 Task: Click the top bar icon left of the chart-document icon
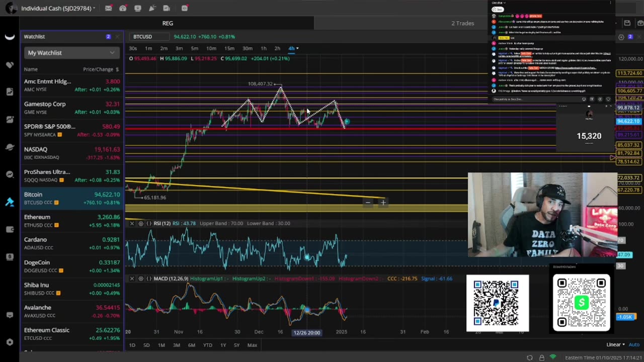click(x=152, y=8)
